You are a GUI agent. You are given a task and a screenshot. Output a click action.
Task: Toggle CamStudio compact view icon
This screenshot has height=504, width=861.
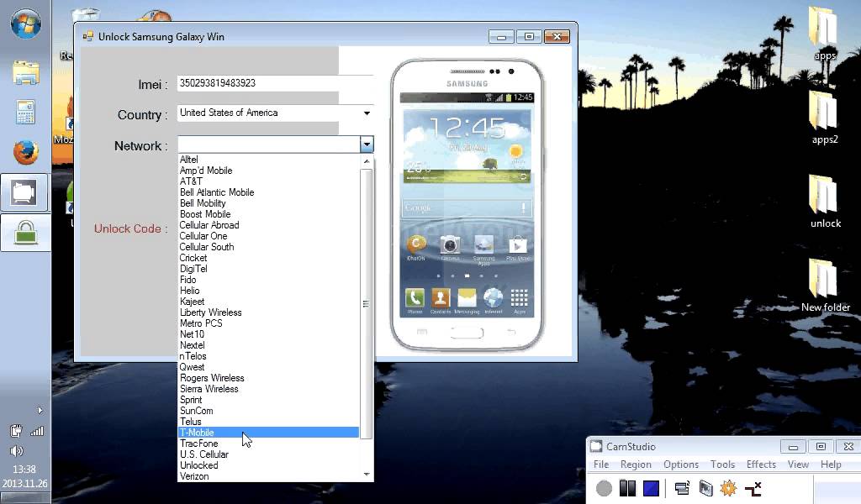point(682,487)
